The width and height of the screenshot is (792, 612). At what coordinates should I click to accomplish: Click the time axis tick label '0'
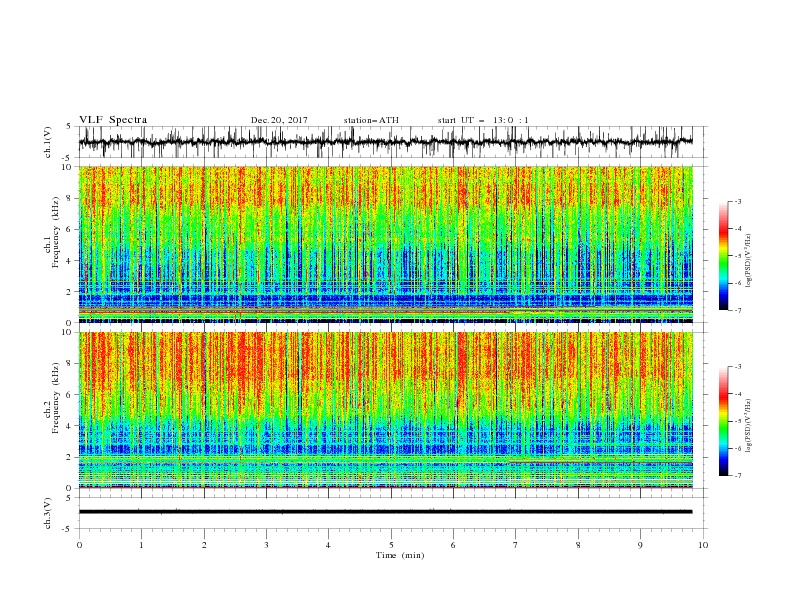tap(79, 545)
